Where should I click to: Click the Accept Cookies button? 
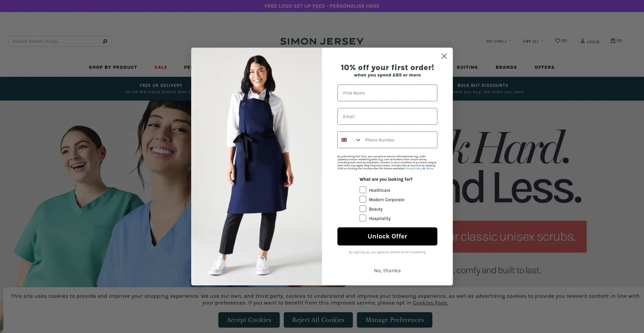249,320
